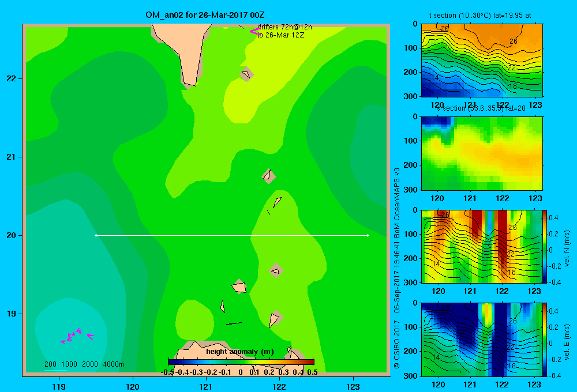Click the vel. E color bar

[545, 340]
